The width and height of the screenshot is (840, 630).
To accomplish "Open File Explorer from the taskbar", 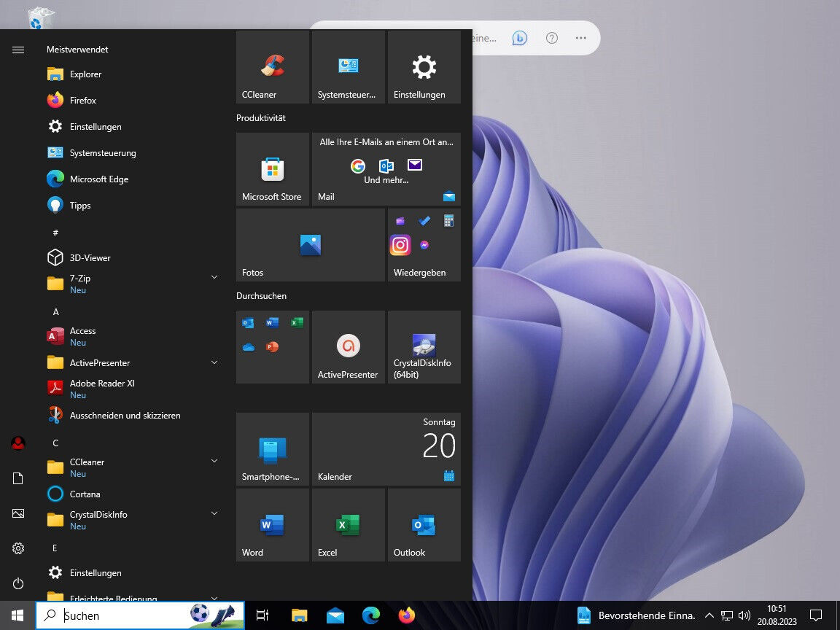I will pos(299,615).
